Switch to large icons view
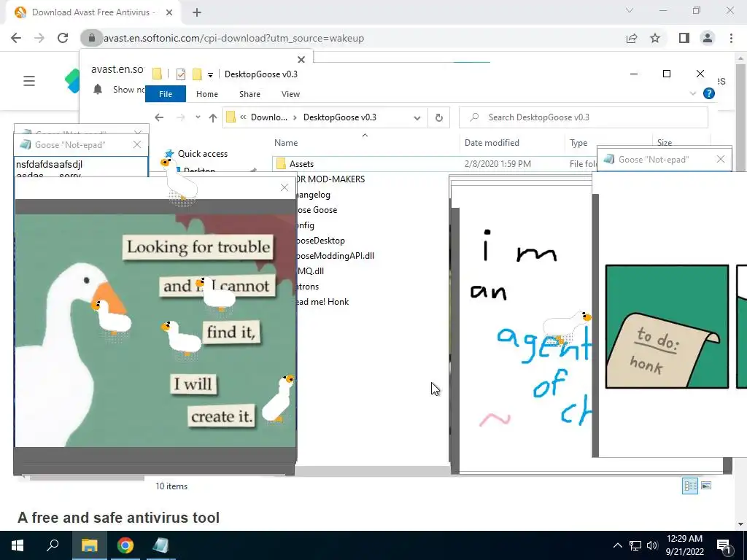Screen dimensions: 747x560 (x=706, y=486)
